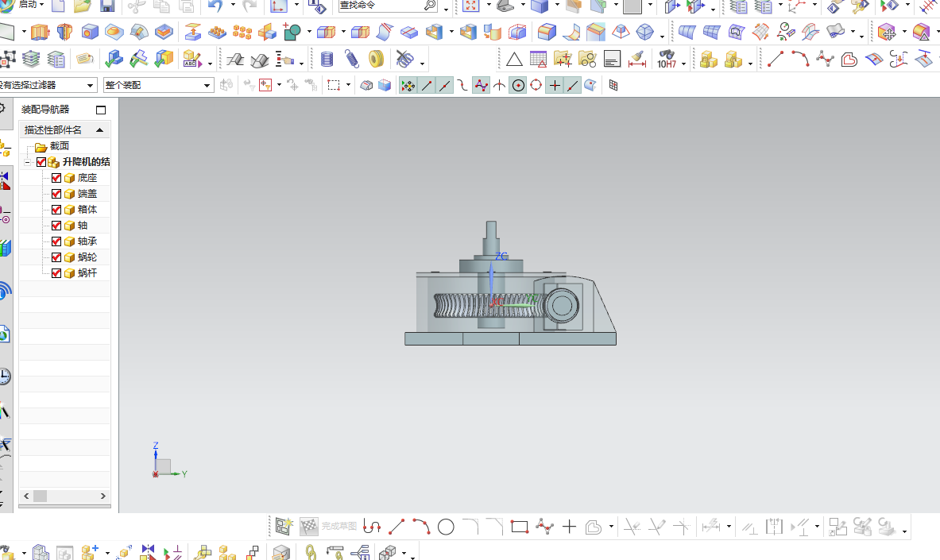Click the 描述性部件名 column header
This screenshot has width=940, height=560.
pos(54,130)
